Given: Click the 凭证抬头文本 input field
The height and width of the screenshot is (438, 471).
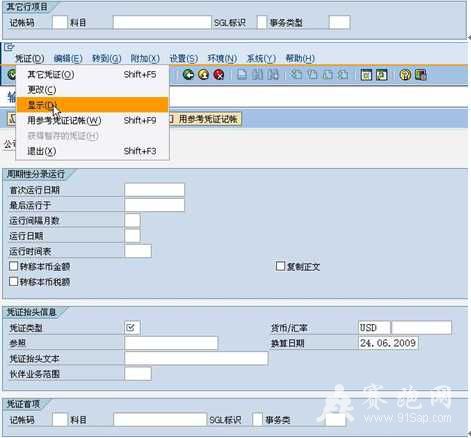Looking at the screenshot, I should 196,358.
